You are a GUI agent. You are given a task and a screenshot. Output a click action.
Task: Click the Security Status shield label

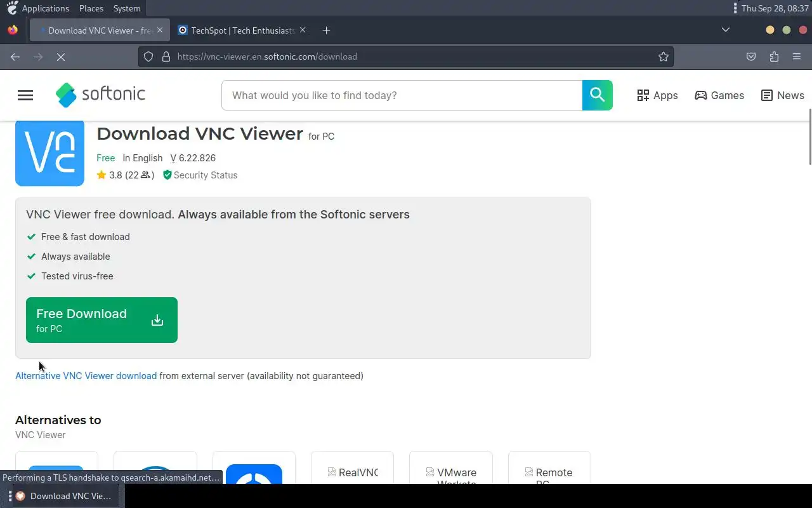click(200, 175)
